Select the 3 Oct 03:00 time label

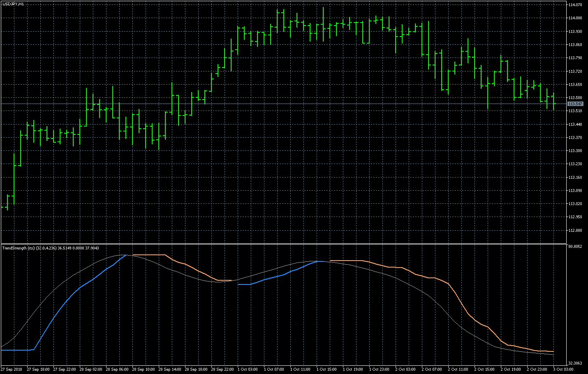[x=563, y=369]
